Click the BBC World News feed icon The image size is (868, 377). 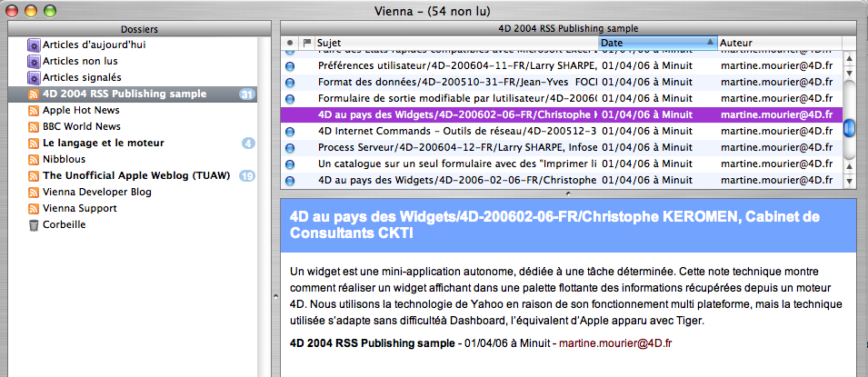click(x=34, y=126)
